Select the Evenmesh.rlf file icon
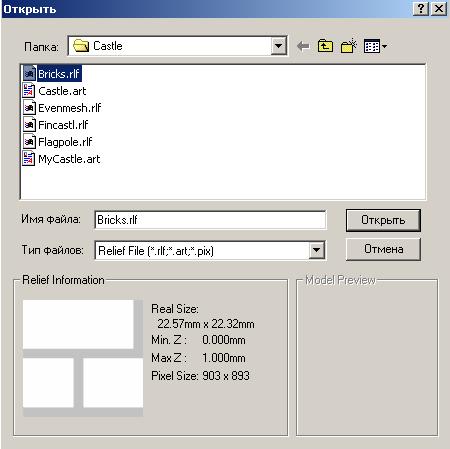This screenshot has width=450, height=449. click(29, 108)
